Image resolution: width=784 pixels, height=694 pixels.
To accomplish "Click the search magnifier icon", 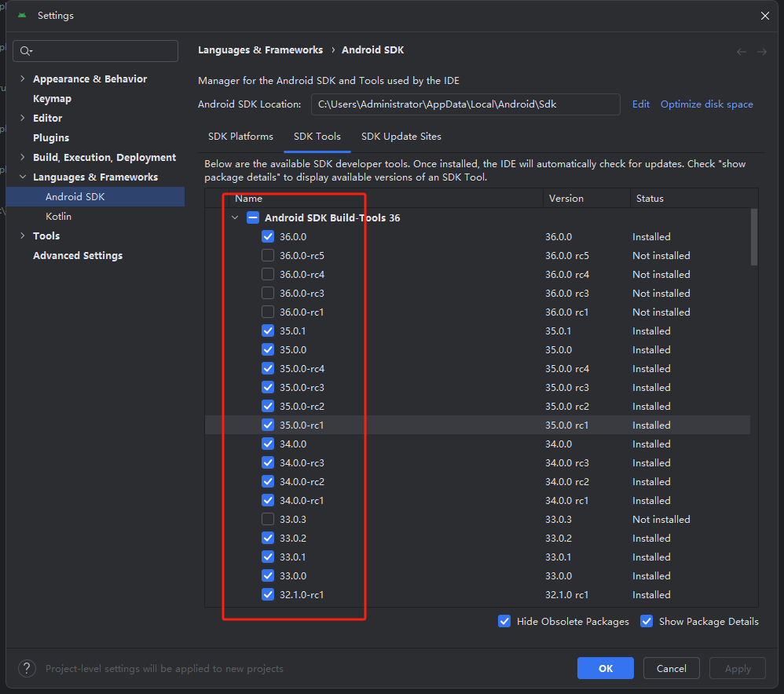I will 25,51.
